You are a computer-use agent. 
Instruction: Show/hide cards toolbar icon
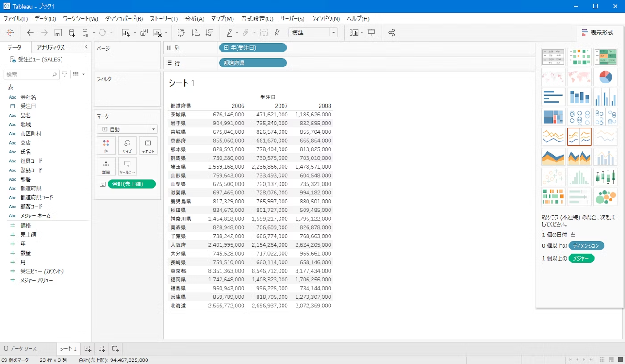(x=354, y=33)
